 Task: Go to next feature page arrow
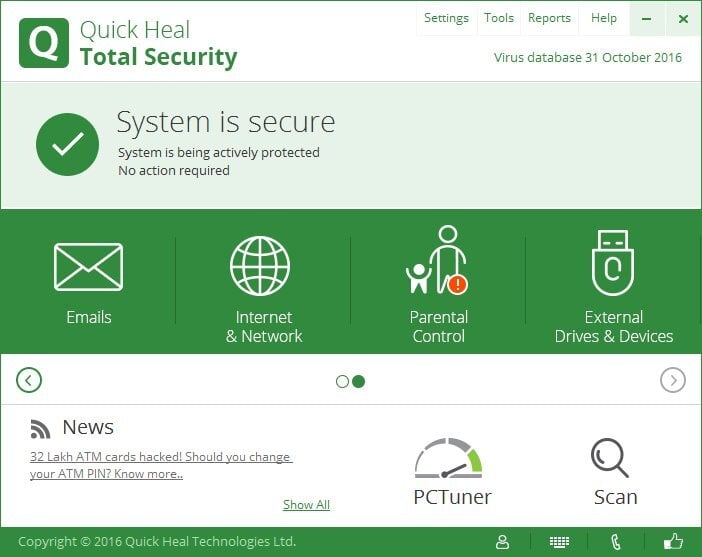[672, 380]
